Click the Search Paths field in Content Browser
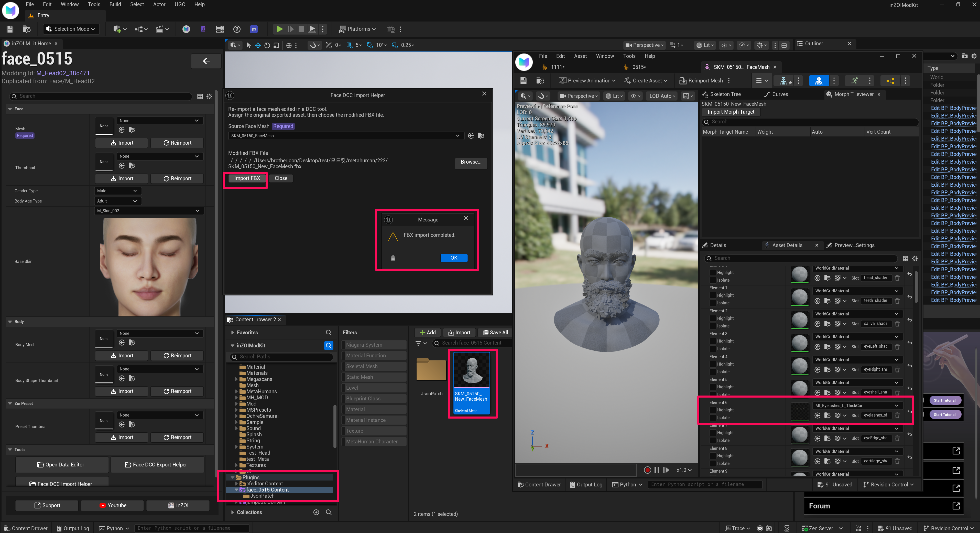This screenshot has height=533, width=980. [x=281, y=357]
